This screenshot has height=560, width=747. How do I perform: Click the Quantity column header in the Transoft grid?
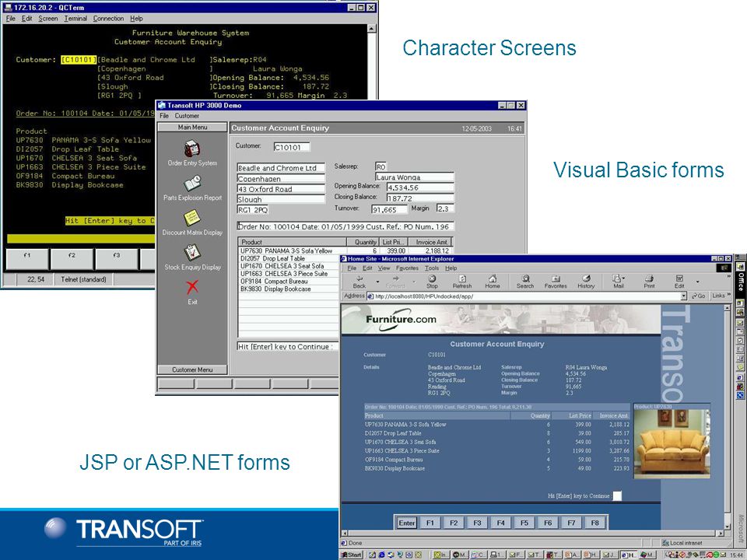pyautogui.click(x=363, y=242)
